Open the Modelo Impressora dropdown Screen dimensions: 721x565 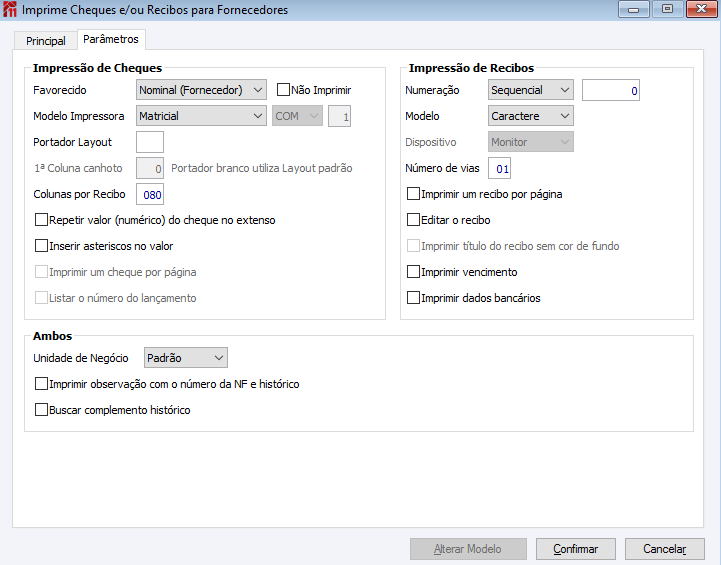(201, 116)
